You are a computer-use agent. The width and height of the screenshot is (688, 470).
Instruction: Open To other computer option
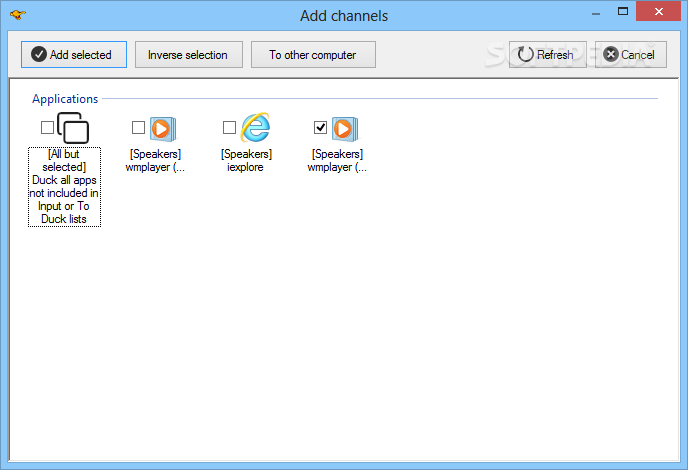coord(313,55)
